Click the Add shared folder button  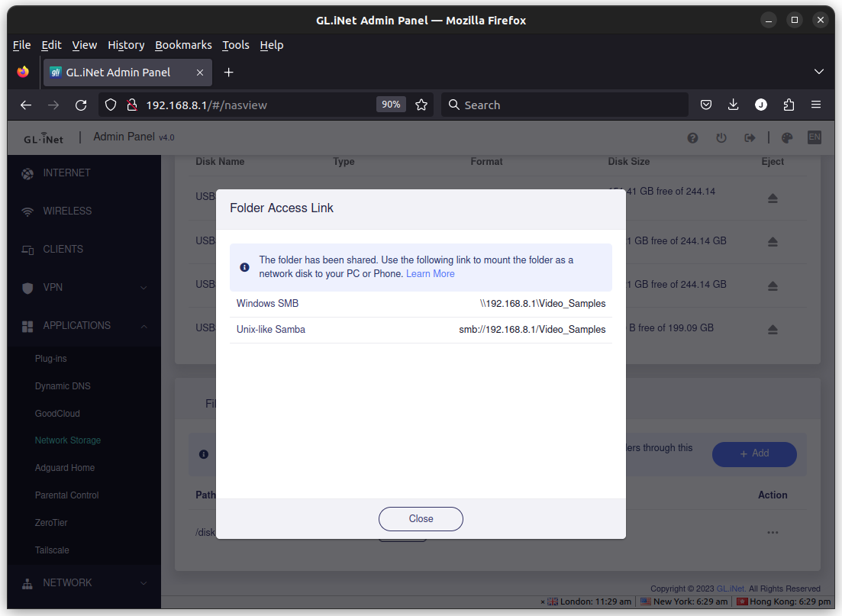pos(754,454)
